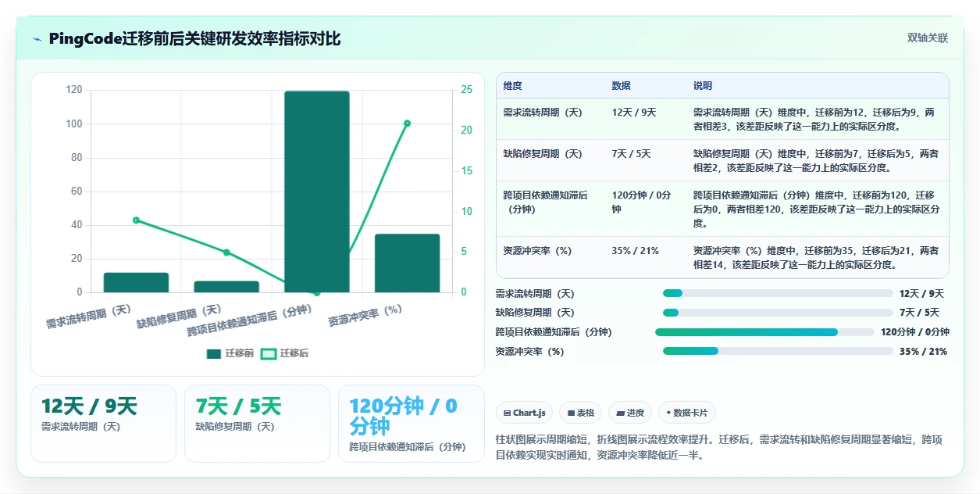The height and width of the screenshot is (494, 980).
Task: Click the value '35% / 21%' beside the progress bar
Action: click(923, 352)
